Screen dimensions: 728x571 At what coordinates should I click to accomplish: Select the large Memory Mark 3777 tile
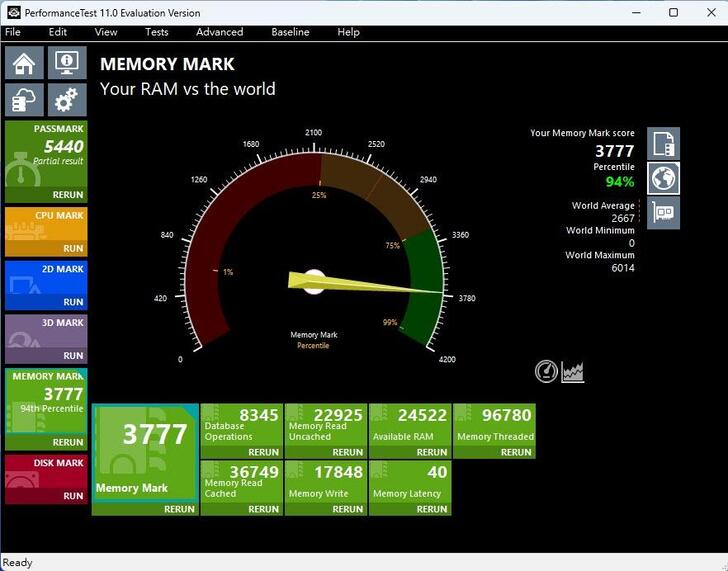coord(145,454)
